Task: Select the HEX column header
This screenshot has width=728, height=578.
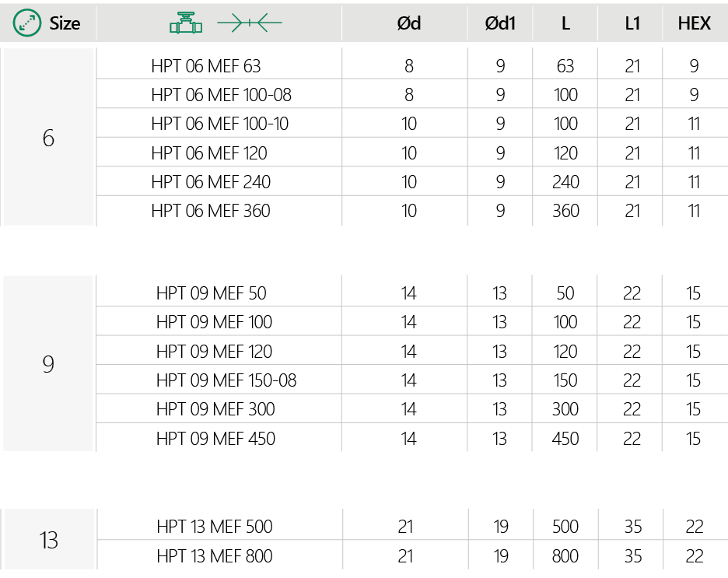Action: pyautogui.click(x=694, y=23)
